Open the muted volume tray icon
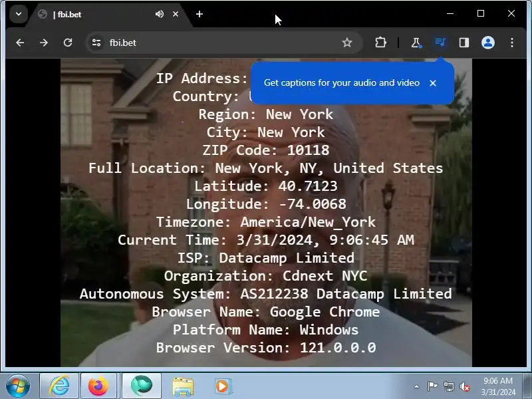Screen dimensions: 532x399 coord(464,386)
